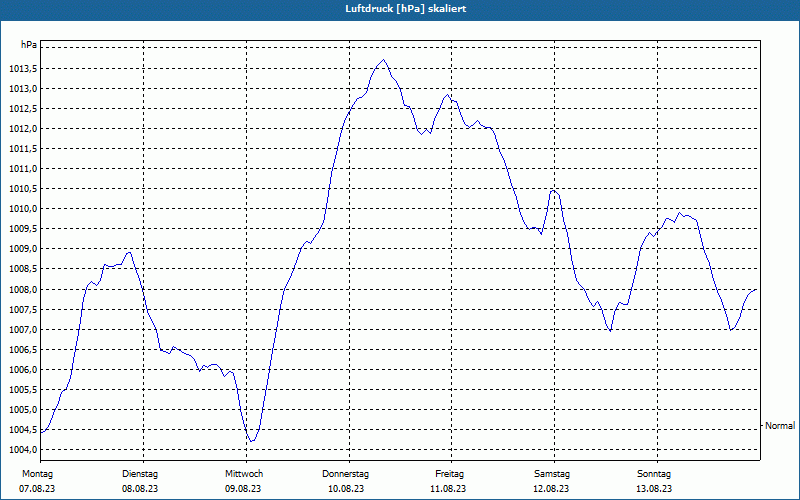Screen dimensions: 800x500
Task: Select the 1004,5 axis value
Action: tap(23, 430)
